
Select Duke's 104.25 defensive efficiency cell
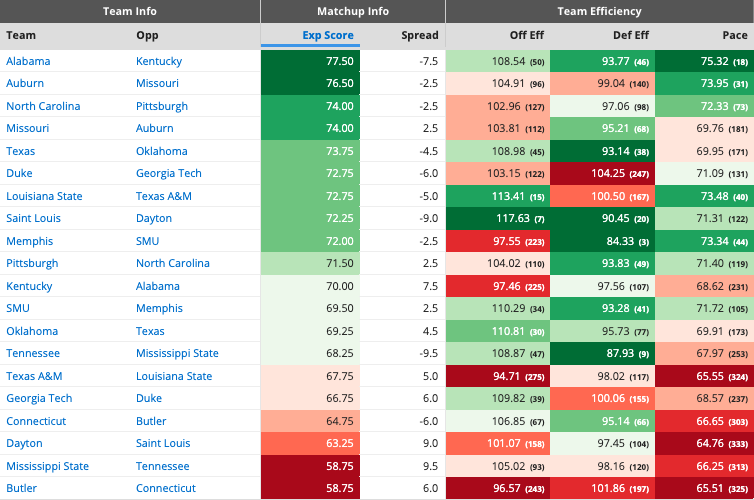(602, 173)
